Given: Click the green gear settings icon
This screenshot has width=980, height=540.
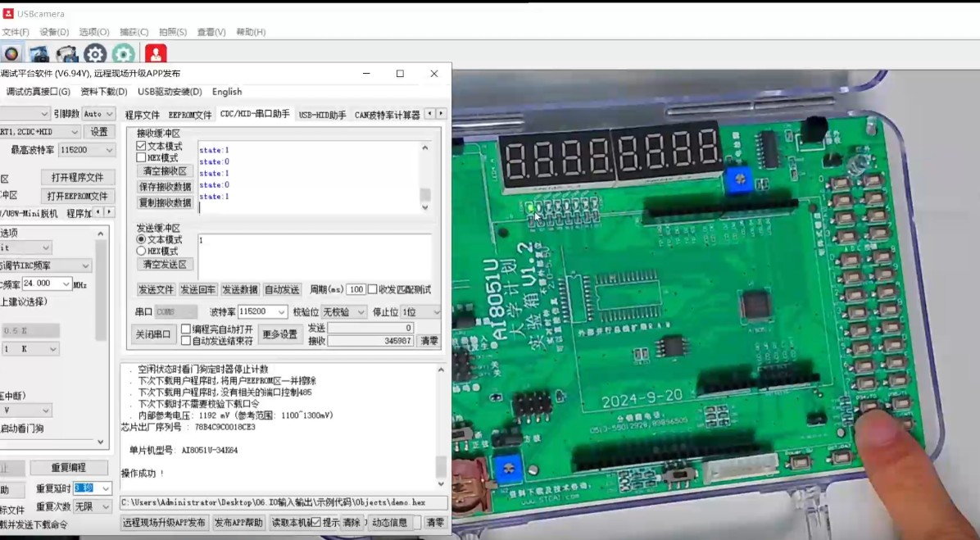Looking at the screenshot, I should tap(124, 53).
